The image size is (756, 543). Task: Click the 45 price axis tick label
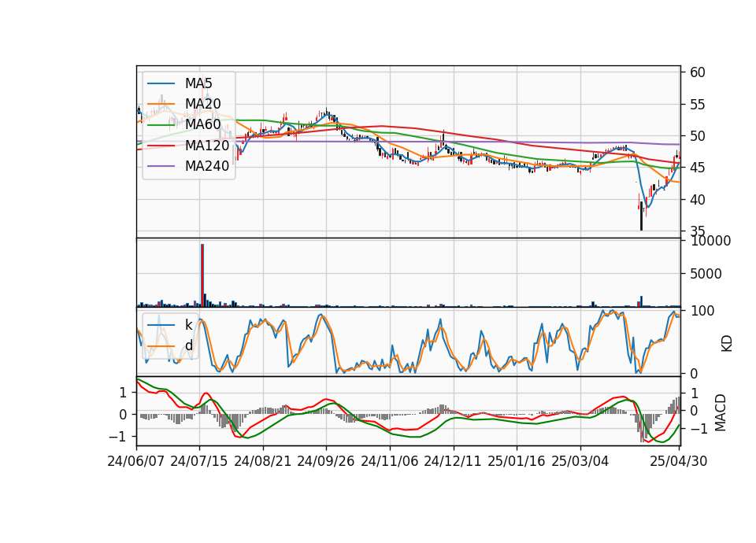point(698,168)
